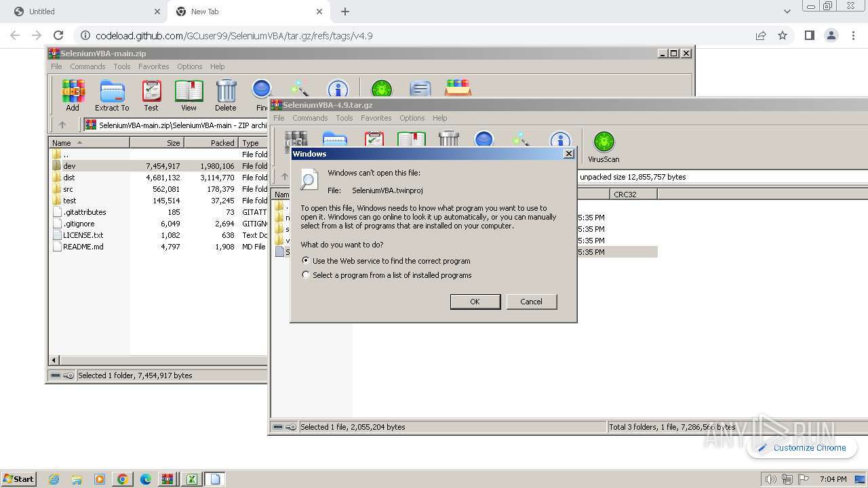Screen dimensions: 868x488
Task: Select LICENSE.txt file row
Action: (x=159, y=235)
